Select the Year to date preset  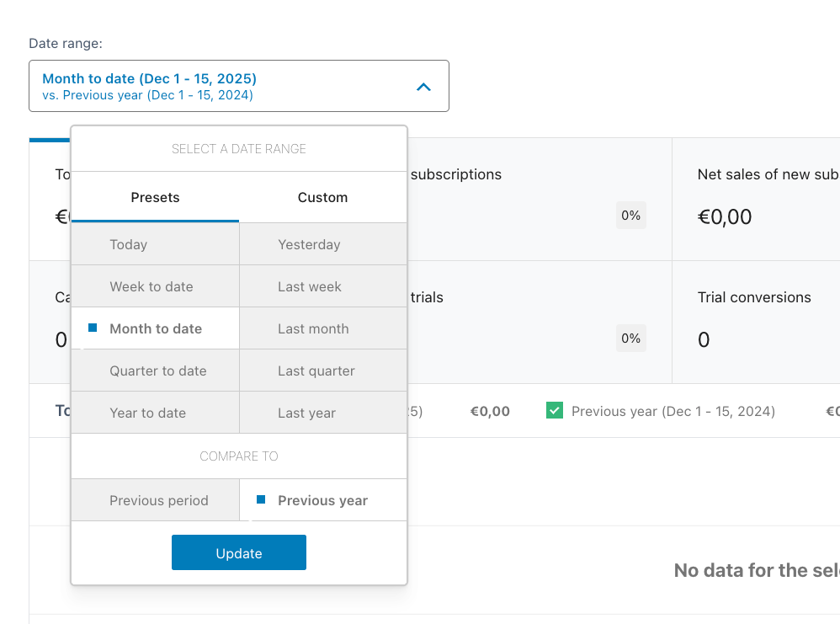click(x=155, y=413)
